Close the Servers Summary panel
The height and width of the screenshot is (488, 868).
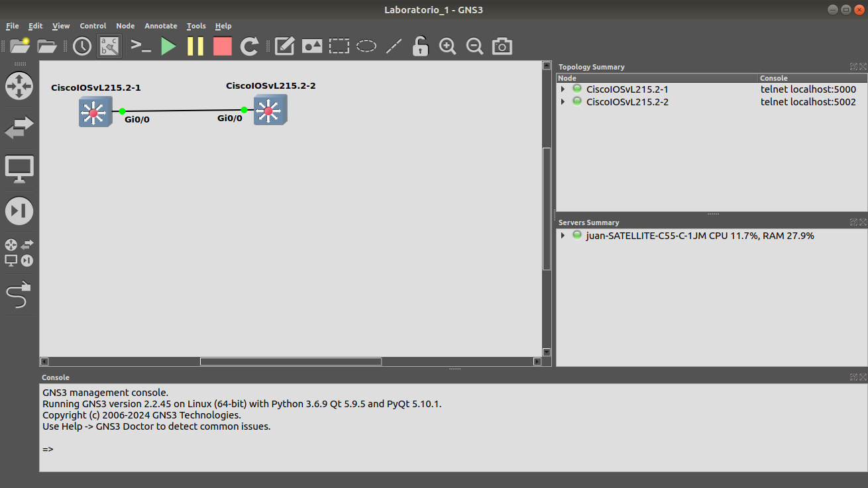coord(863,222)
